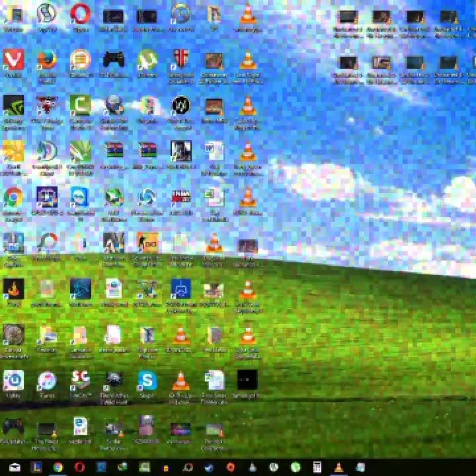Open Steam from the taskbar

point(209,467)
